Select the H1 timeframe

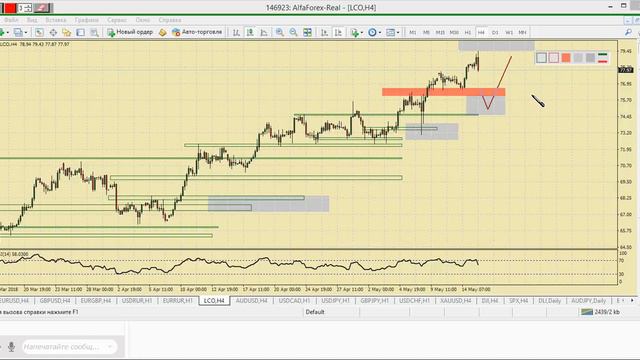tap(468, 32)
